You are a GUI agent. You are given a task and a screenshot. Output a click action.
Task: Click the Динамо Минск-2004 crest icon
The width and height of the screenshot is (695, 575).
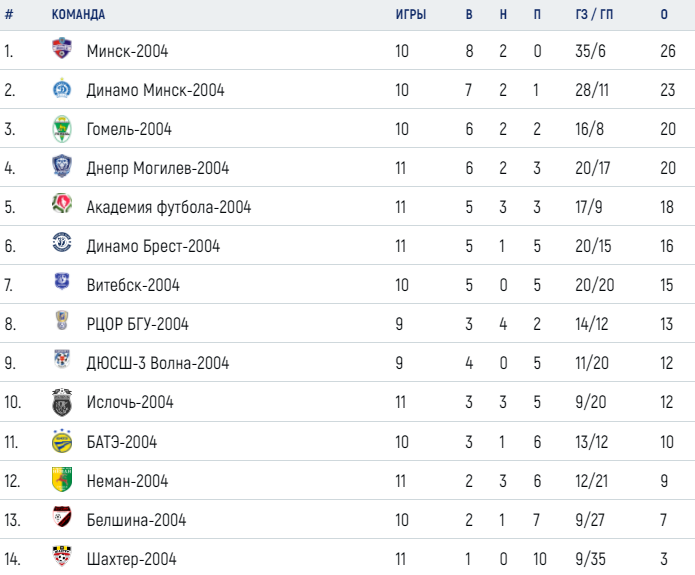coord(62,88)
